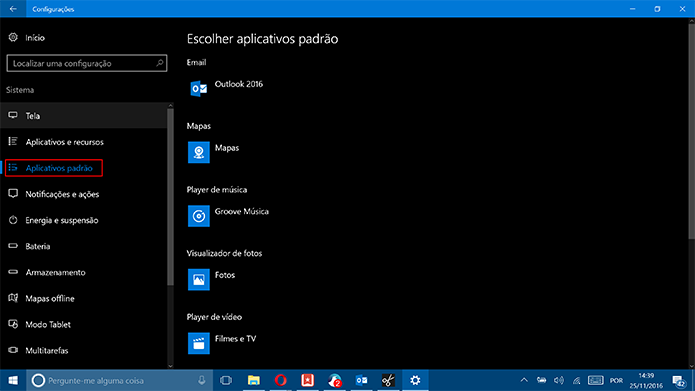
Task: Select Armazenamento menu item
Action: tap(84, 272)
